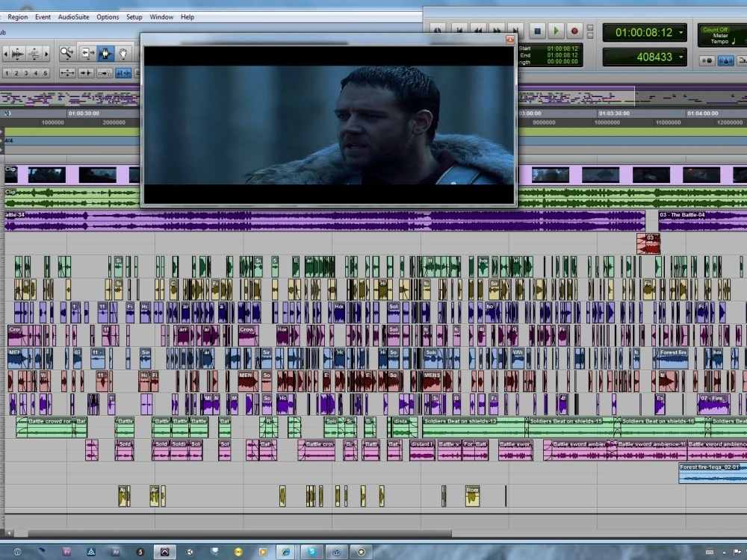The image size is (747, 560).
Task: Select the Zoomer tool
Action: [x=66, y=53]
